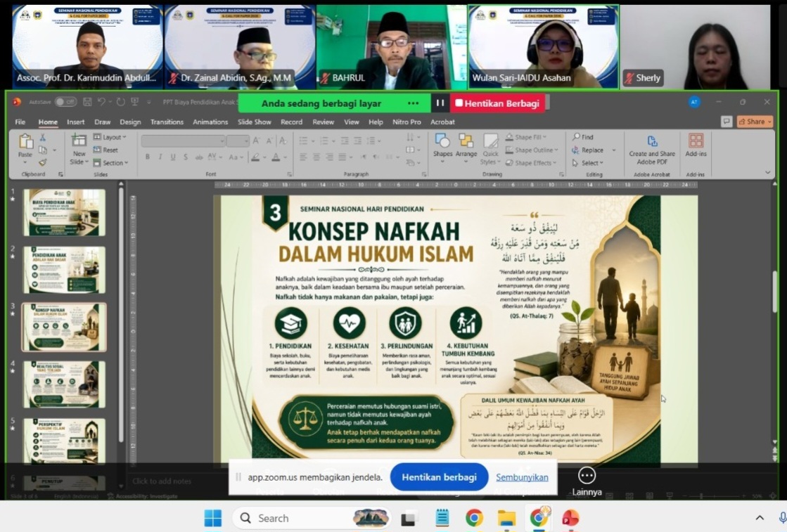Click the Cut scissors icon

coord(43,137)
